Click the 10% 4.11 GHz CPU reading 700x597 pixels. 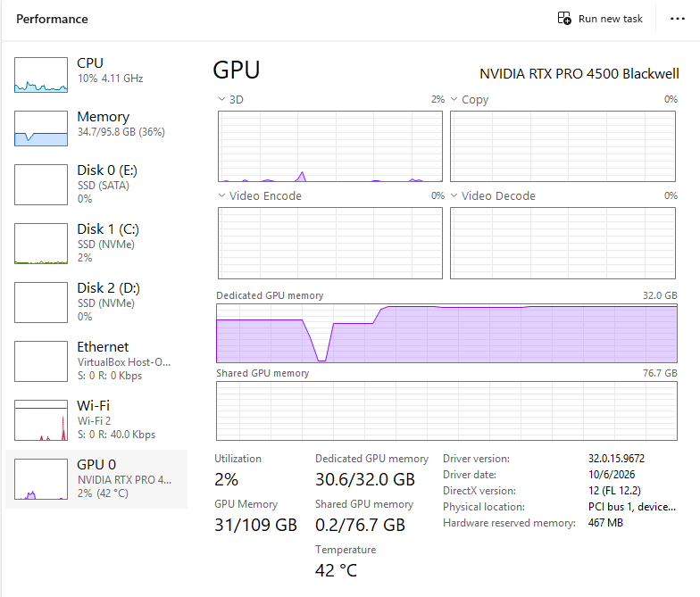pos(111,79)
